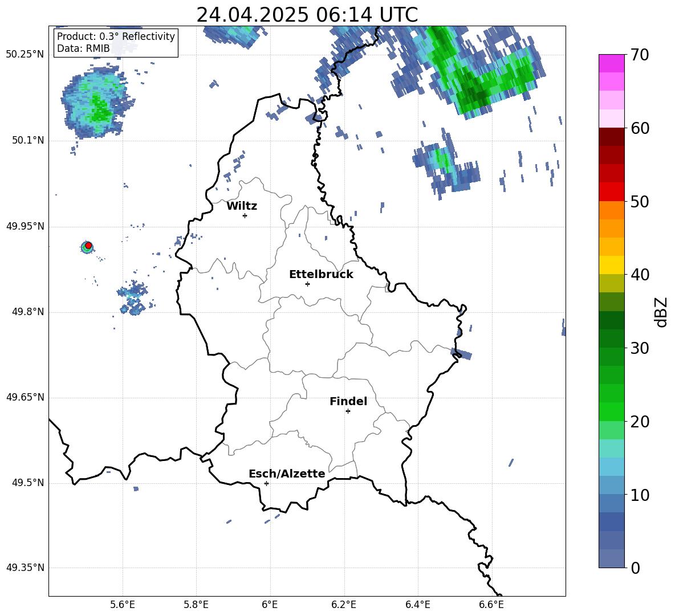Click the 50.1°N latitude label
675x616 pixels.
click(x=28, y=141)
